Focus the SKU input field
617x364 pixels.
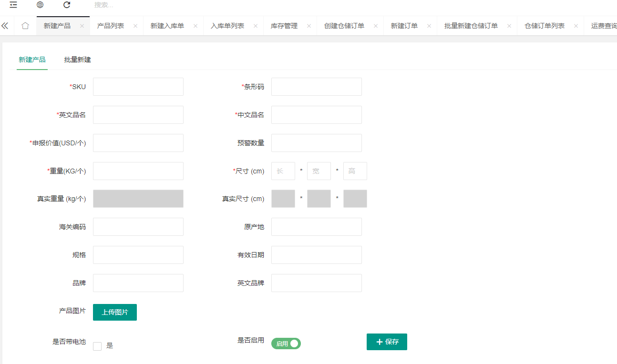click(138, 87)
